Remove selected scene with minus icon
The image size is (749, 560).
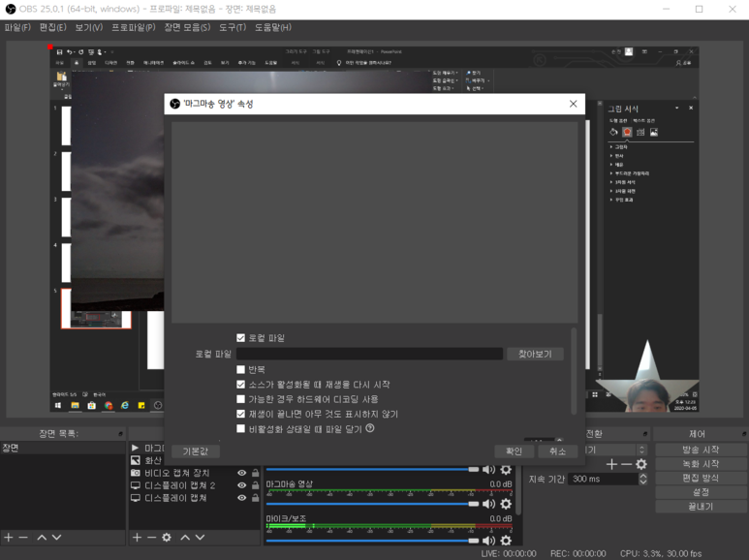point(23,537)
